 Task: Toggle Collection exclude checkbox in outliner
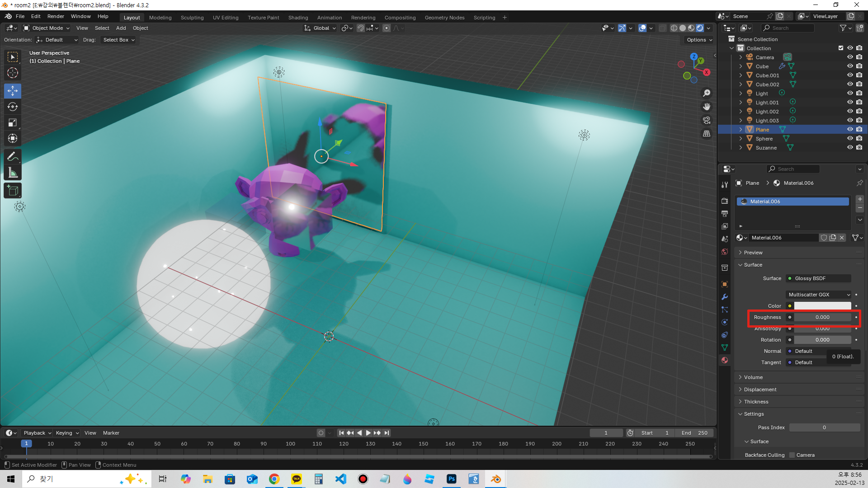[x=841, y=48]
